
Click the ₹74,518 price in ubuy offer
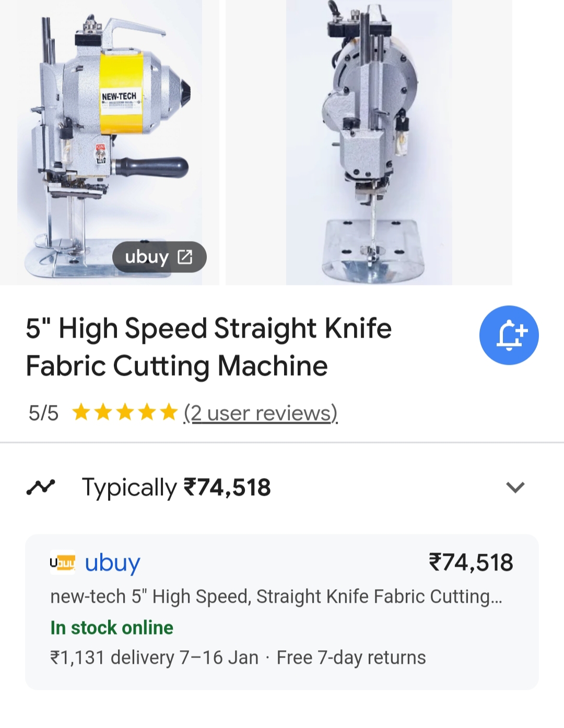point(471,563)
